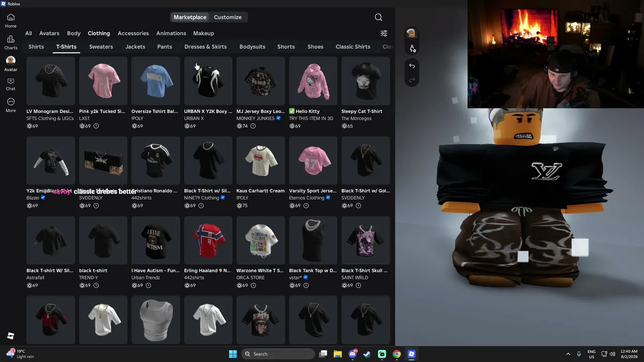Viewport: 644px width, 362px height.
Task: Go to Home in the Roblox sidebar
Action: click(x=11, y=21)
